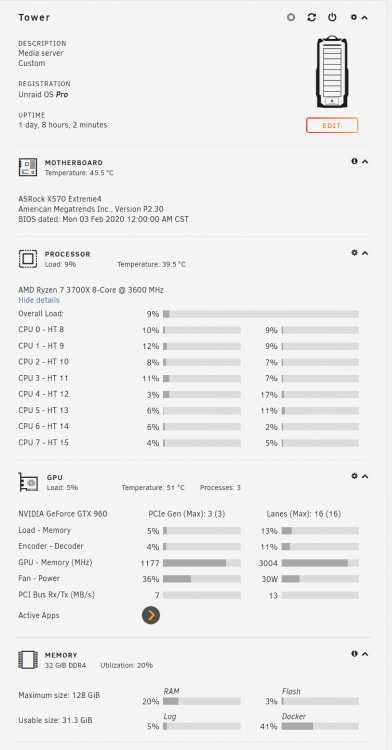Click the tower server case image
The image size is (392, 750).
[332, 72]
